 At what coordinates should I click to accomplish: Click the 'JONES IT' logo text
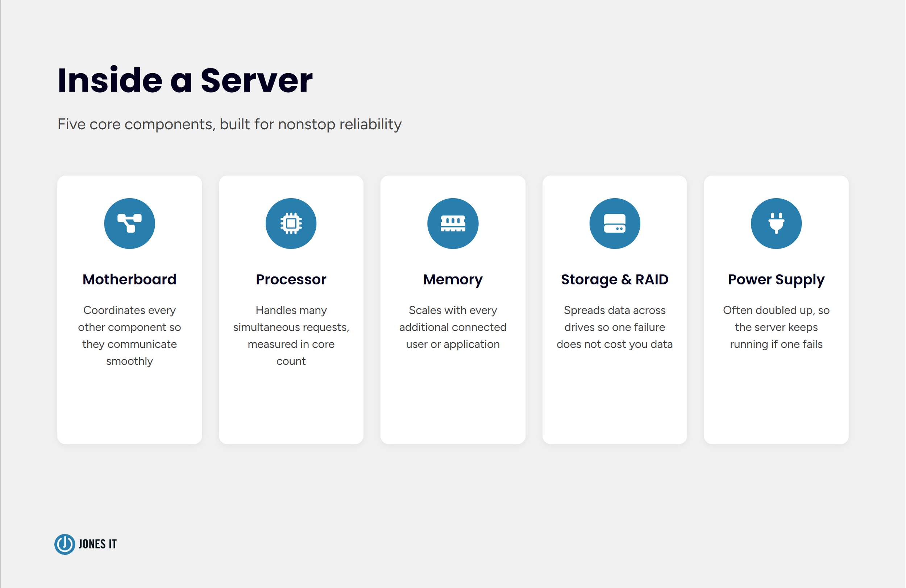pyautogui.click(x=97, y=544)
